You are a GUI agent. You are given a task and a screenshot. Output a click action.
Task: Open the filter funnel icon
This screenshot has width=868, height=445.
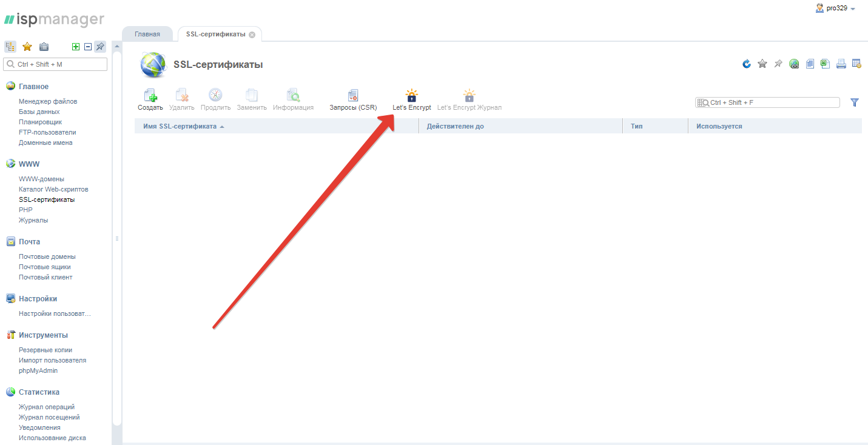(855, 102)
